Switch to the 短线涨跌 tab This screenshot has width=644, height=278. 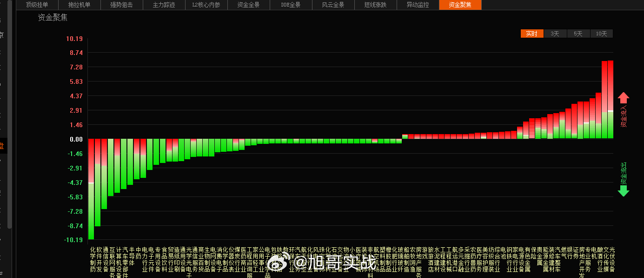[375, 5]
